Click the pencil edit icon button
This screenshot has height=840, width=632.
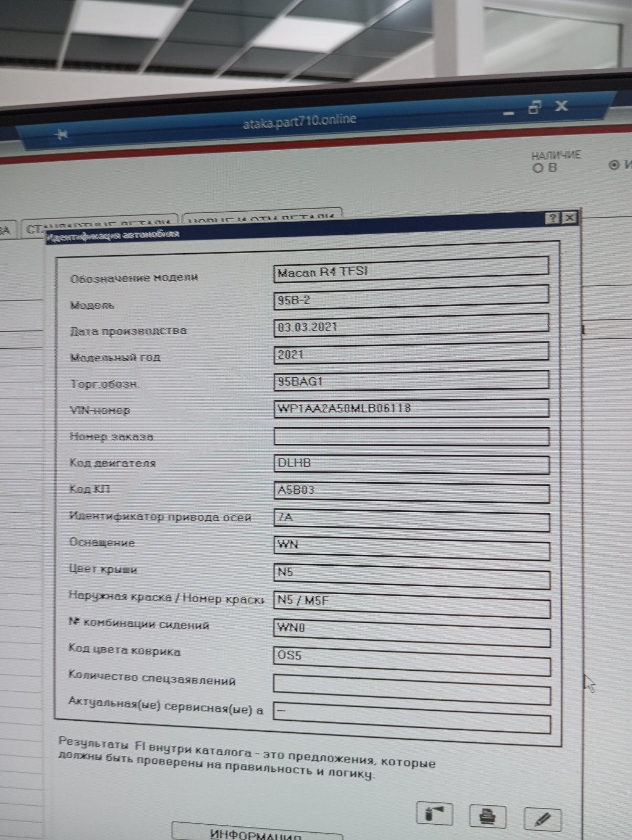point(543,819)
